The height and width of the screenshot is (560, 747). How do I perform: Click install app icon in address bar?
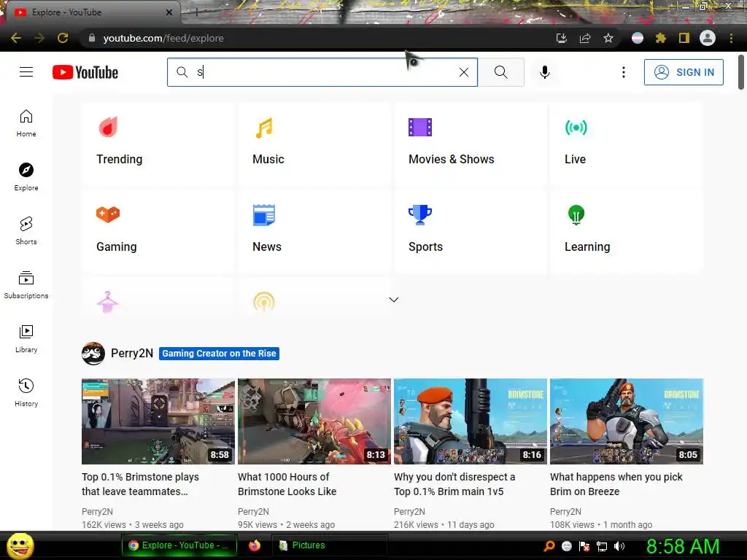tap(562, 38)
